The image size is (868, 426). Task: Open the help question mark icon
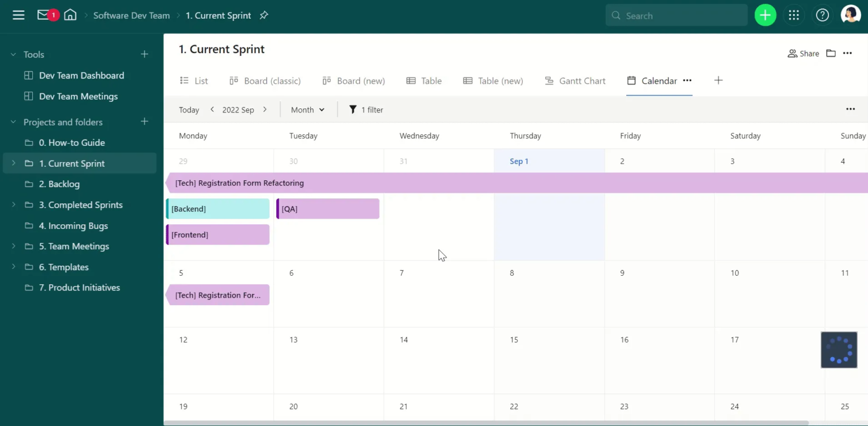[822, 15]
